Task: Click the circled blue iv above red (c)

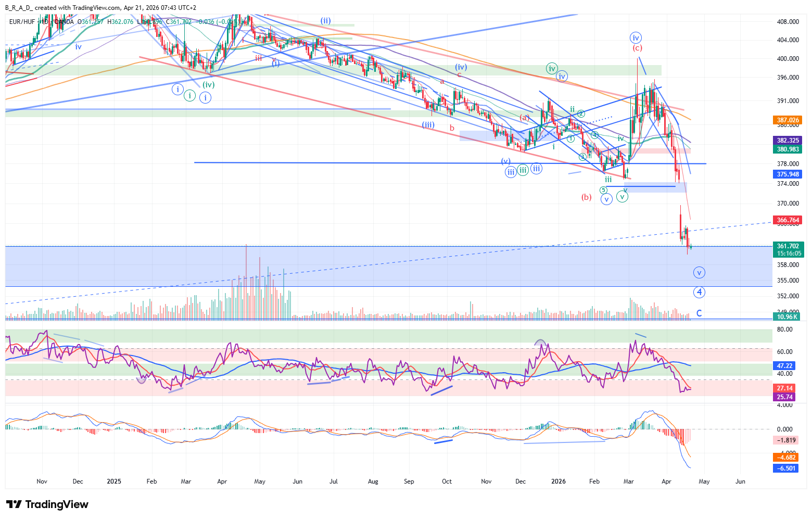Action: [635, 37]
